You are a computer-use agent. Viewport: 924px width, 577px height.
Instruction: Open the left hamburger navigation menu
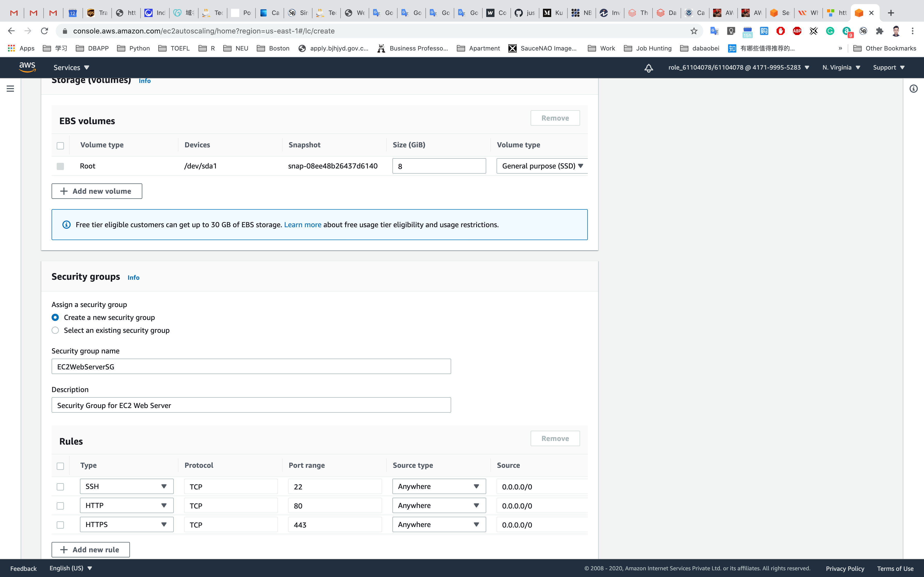pyautogui.click(x=10, y=89)
